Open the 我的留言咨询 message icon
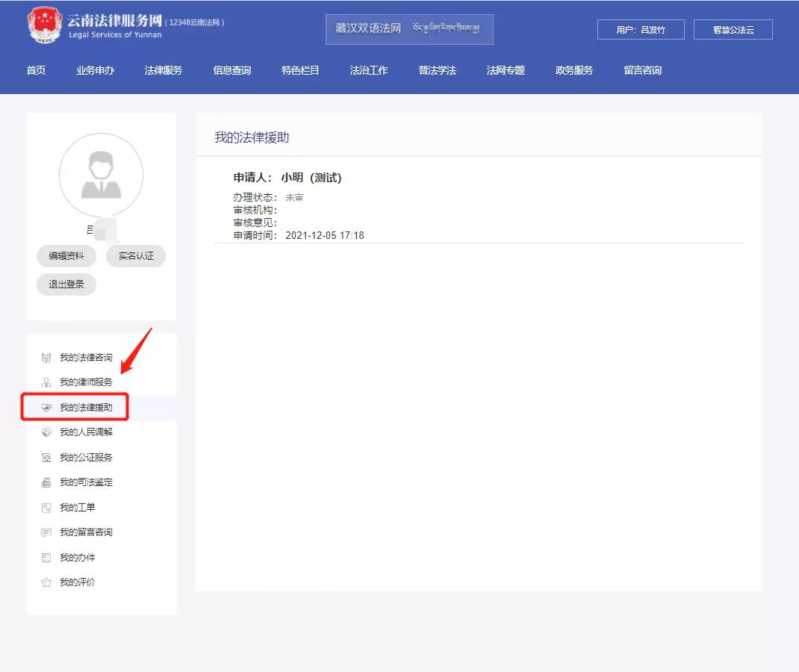 (46, 532)
